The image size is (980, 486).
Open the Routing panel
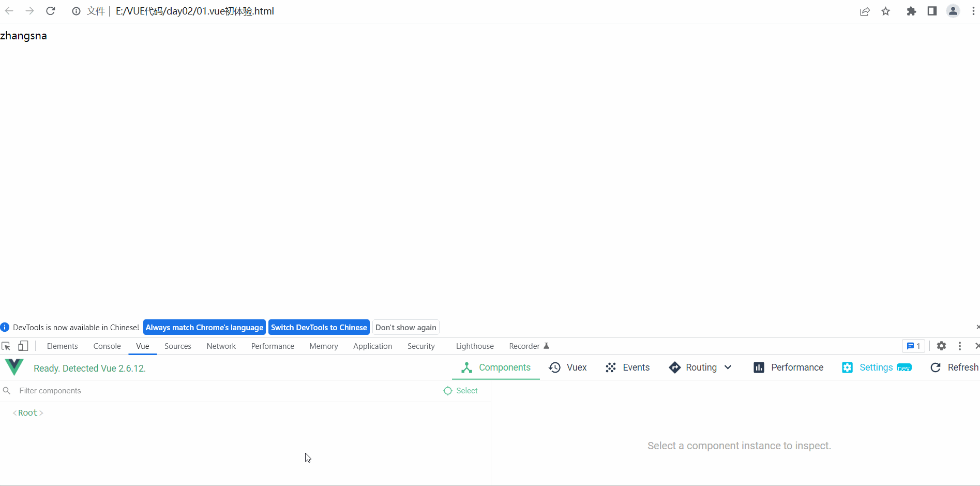pyautogui.click(x=693, y=367)
